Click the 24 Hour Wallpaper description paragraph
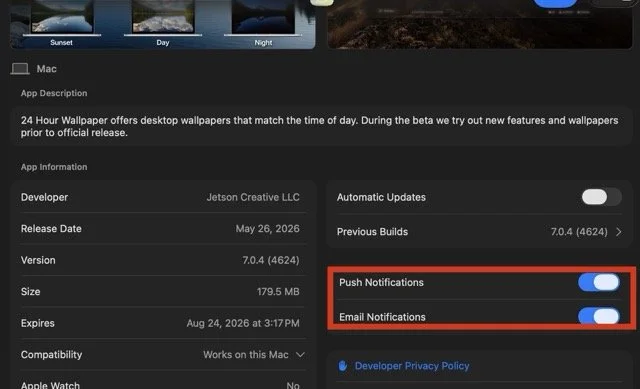The height and width of the screenshot is (389, 640). 320,127
